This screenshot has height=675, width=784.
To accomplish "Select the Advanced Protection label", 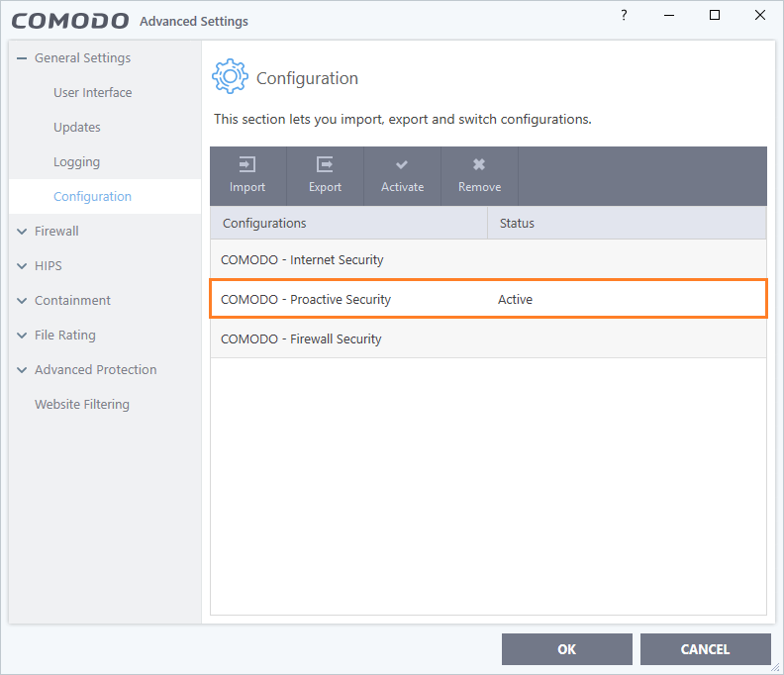I will pyautogui.click(x=95, y=370).
